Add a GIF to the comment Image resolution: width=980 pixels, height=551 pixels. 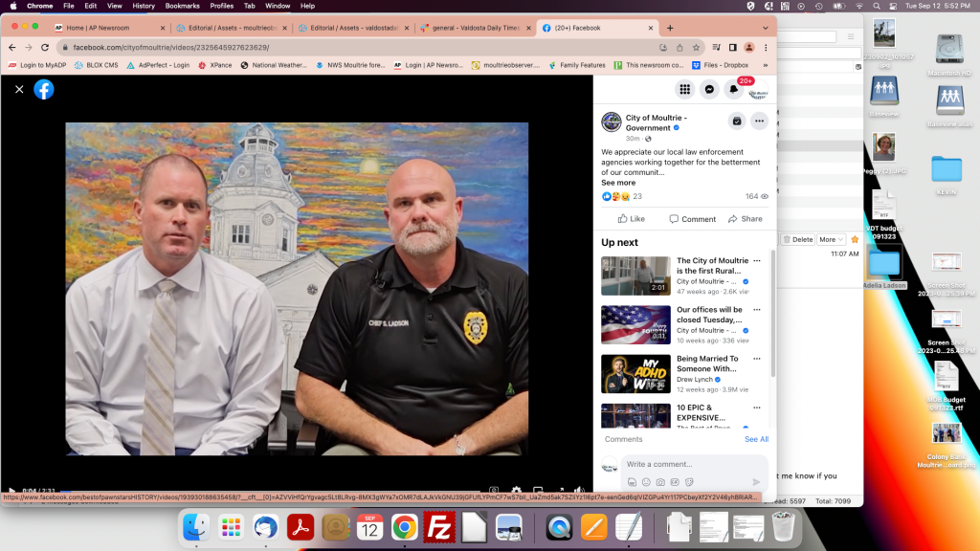coord(675,482)
